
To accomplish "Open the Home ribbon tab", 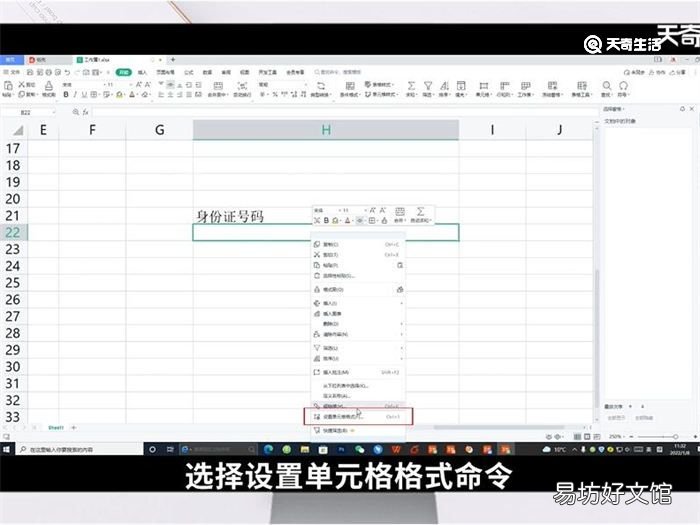I will click(x=124, y=72).
